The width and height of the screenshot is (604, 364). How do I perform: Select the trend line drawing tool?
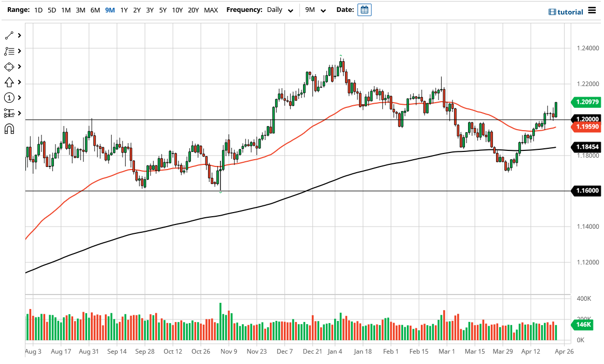click(9, 35)
